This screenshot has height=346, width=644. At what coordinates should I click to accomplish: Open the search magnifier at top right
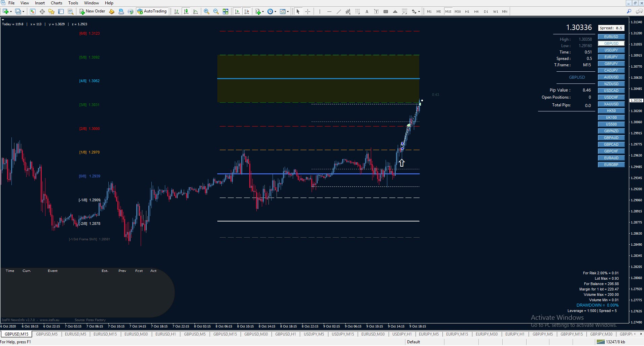pyautogui.click(x=629, y=11)
